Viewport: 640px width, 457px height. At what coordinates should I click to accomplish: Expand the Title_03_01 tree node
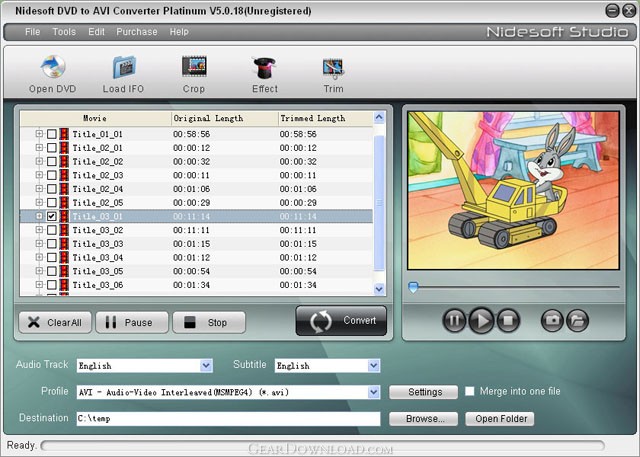pos(39,216)
